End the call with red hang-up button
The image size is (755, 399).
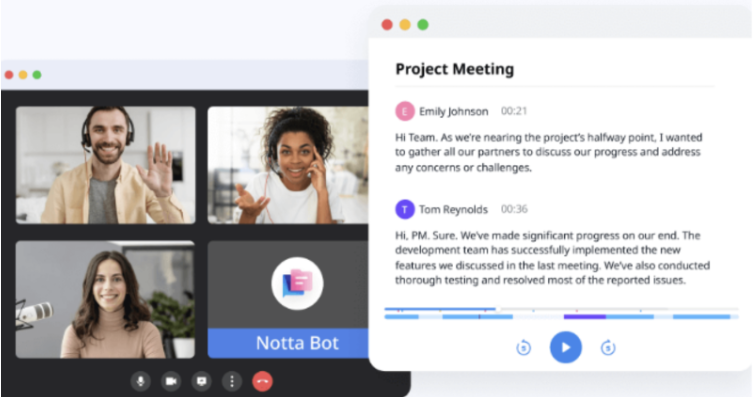click(262, 382)
